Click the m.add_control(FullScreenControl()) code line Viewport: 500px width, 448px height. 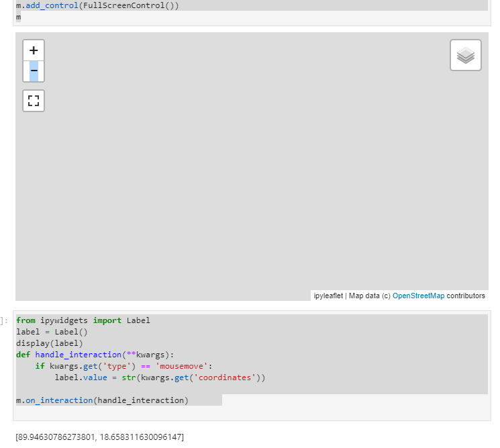pyautogui.click(x=97, y=5)
